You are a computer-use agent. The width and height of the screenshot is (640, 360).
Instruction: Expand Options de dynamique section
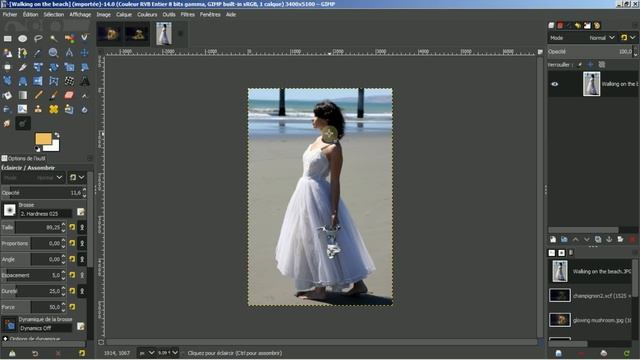click(5, 339)
